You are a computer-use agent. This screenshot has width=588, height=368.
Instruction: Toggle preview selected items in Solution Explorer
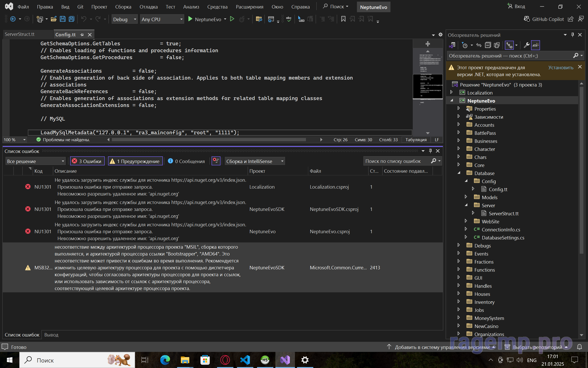(x=535, y=45)
